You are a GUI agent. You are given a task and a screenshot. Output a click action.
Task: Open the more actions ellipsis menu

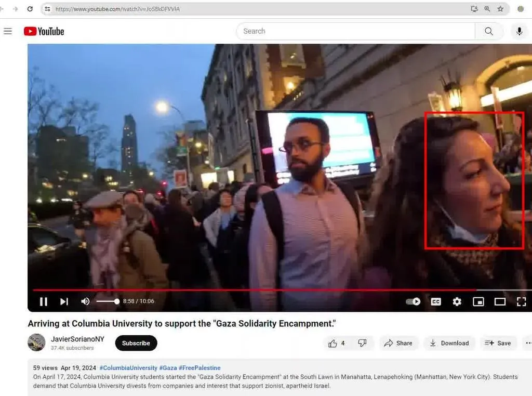coord(528,343)
